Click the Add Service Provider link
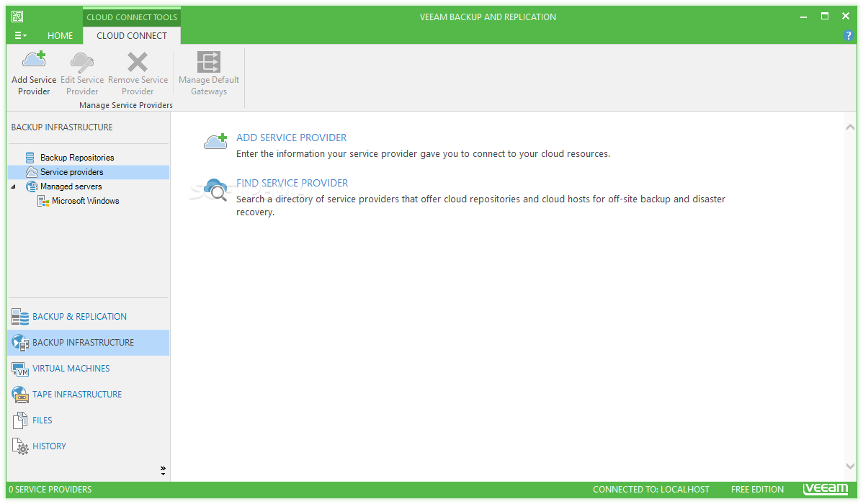Screen dimensions: 863x504 click(x=291, y=138)
